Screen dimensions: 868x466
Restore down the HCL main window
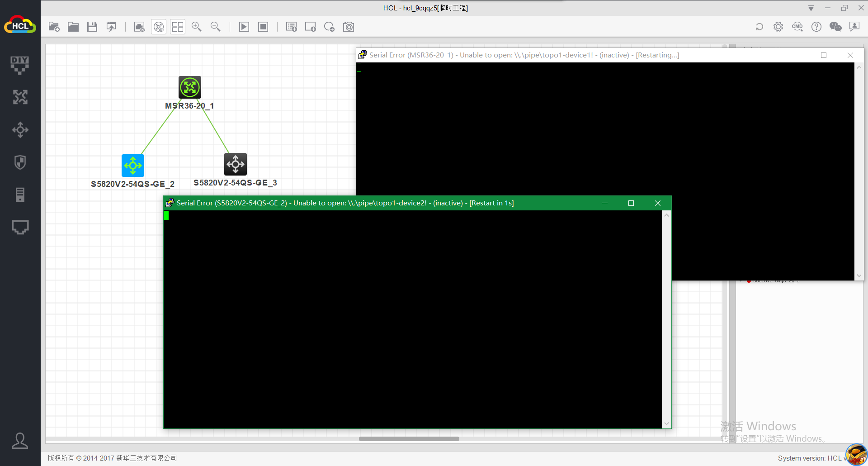(x=844, y=8)
